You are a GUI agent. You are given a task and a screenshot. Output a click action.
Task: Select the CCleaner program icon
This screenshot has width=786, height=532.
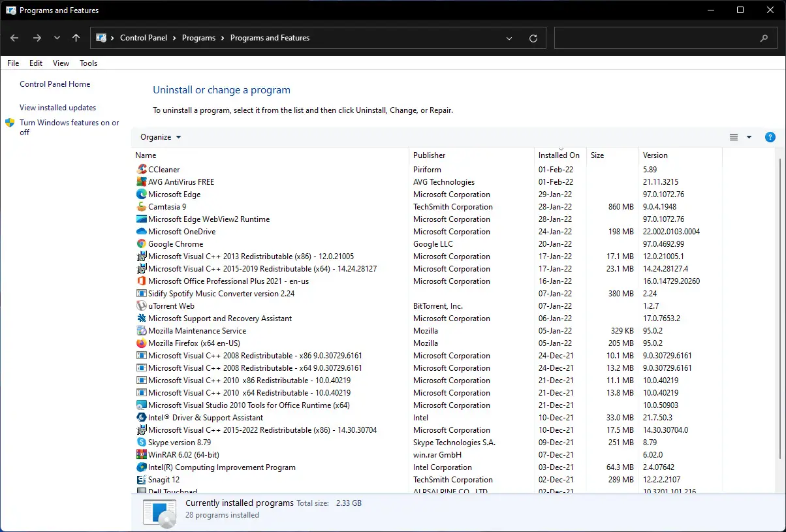(142, 170)
